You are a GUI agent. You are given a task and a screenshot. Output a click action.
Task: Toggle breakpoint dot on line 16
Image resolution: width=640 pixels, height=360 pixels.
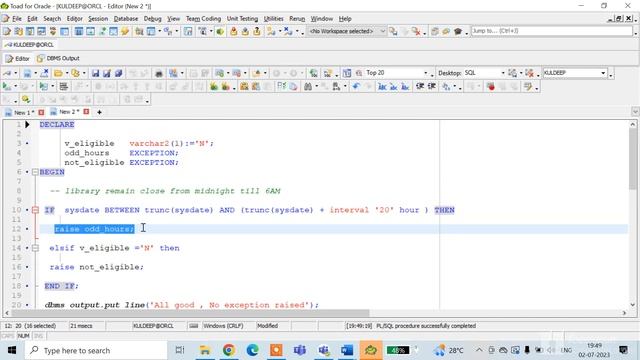pos(27,267)
